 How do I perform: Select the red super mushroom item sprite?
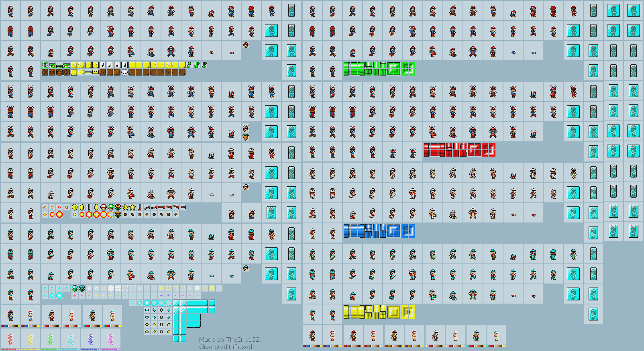pos(104,207)
